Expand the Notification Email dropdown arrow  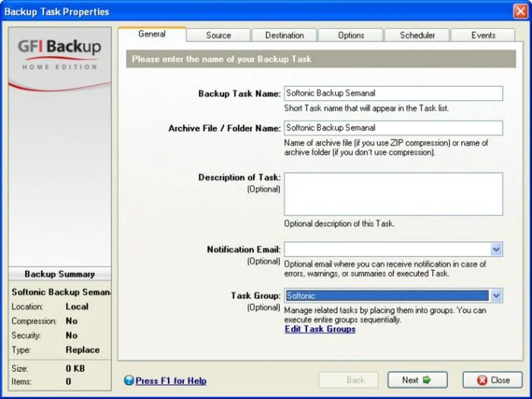click(496, 249)
